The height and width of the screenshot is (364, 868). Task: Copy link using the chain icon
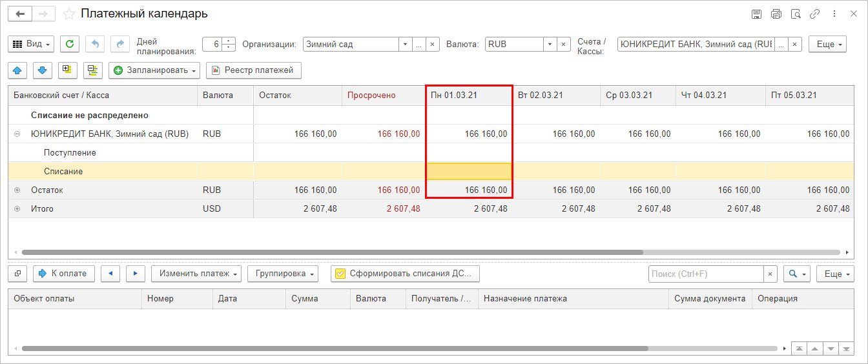(x=815, y=14)
